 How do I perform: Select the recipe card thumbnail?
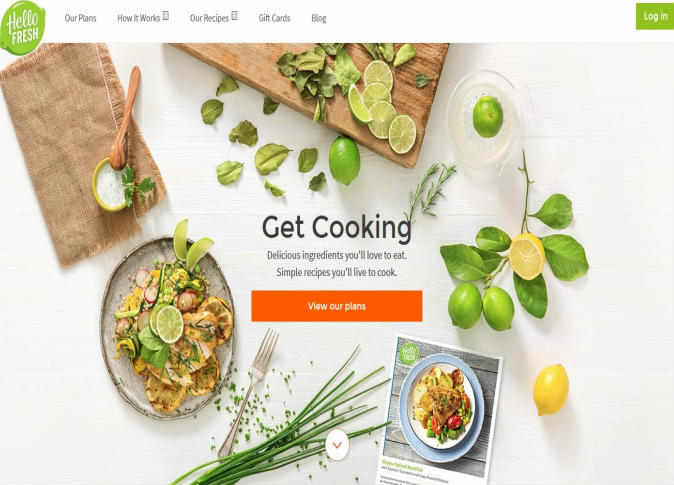(442, 410)
